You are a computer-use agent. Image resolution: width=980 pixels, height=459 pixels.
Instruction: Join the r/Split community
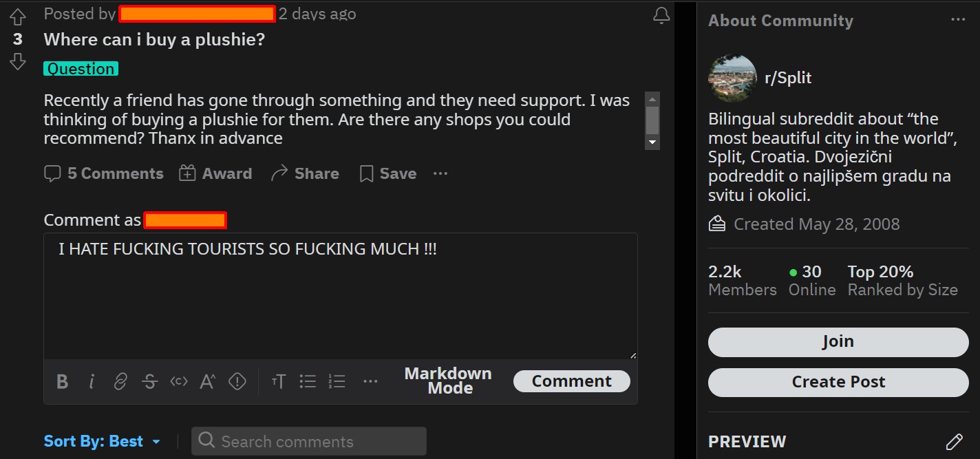tap(838, 342)
